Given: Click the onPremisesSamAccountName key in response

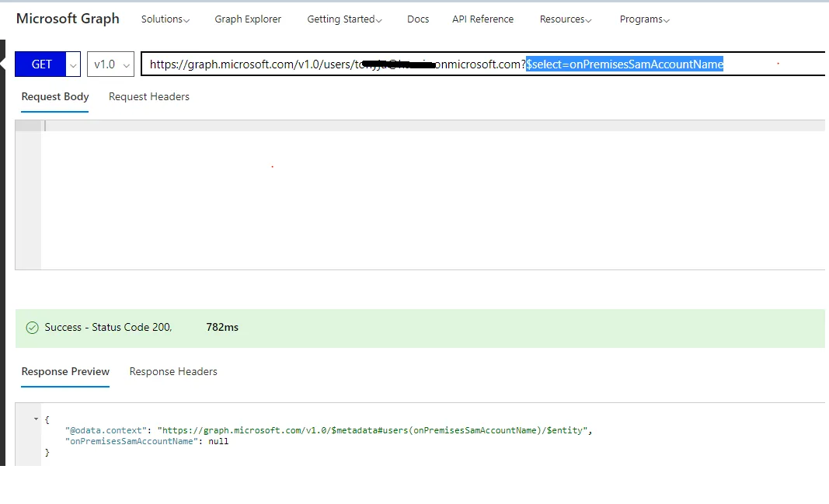Looking at the screenshot, I should coord(131,441).
